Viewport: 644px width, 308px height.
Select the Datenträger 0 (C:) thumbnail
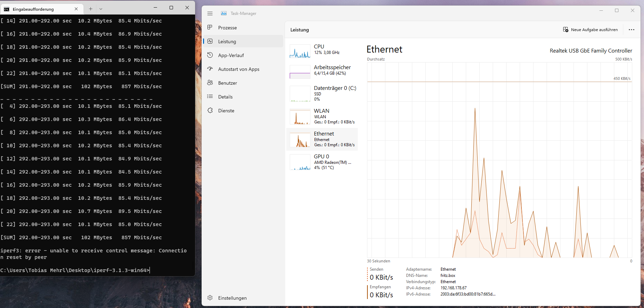300,94
